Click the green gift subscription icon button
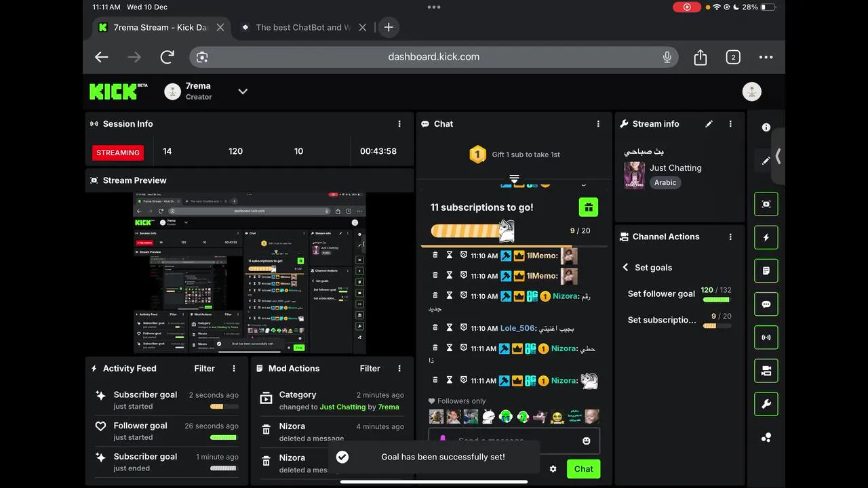The height and width of the screenshot is (488, 868). coord(589,207)
